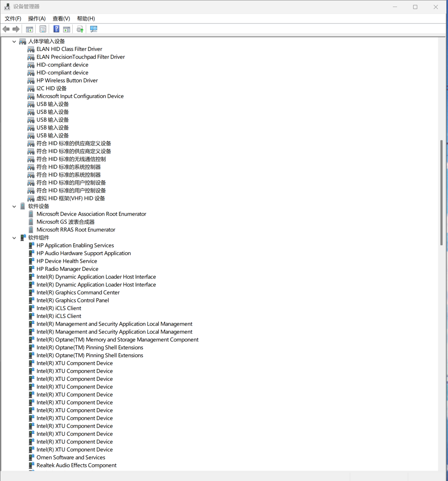Click the icon beside HP Application Enabling Services
448x481 pixels.
(x=31, y=245)
